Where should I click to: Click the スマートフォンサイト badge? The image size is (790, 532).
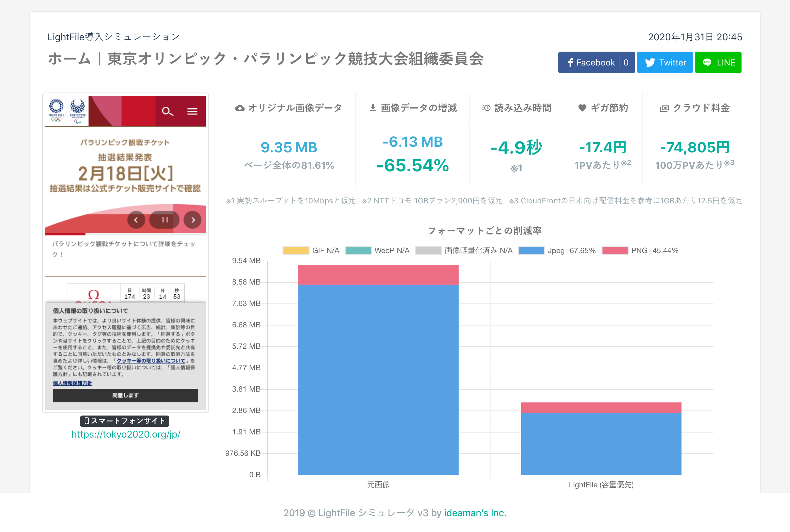pos(125,421)
